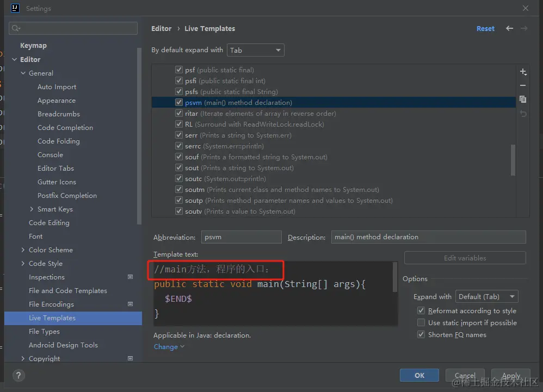543x392 pixels.
Task: Click the IntelliJ logo in title bar
Action: (15, 8)
